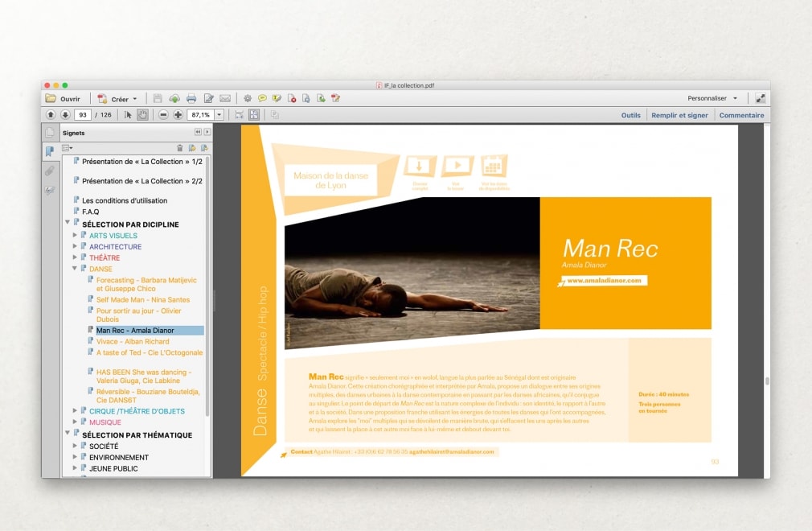Select the Hand tool
812x531 pixels.
click(142, 115)
